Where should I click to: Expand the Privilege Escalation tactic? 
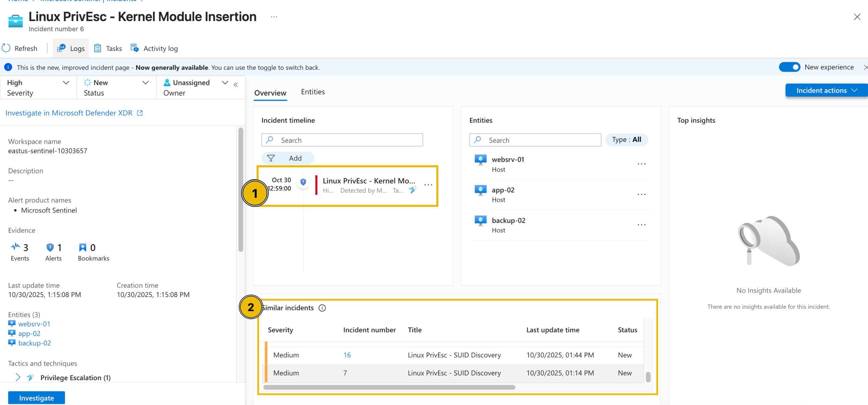[x=18, y=378]
